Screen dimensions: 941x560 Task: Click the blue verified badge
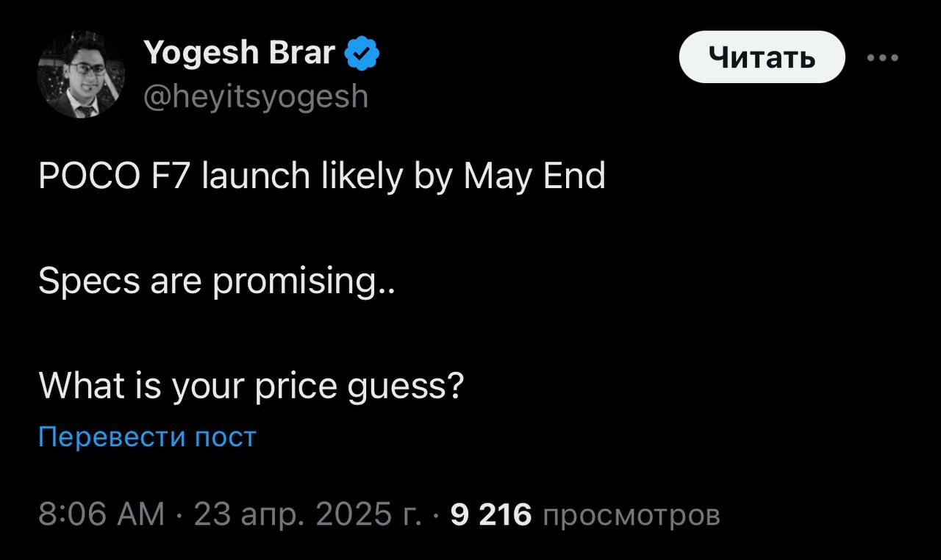click(362, 54)
